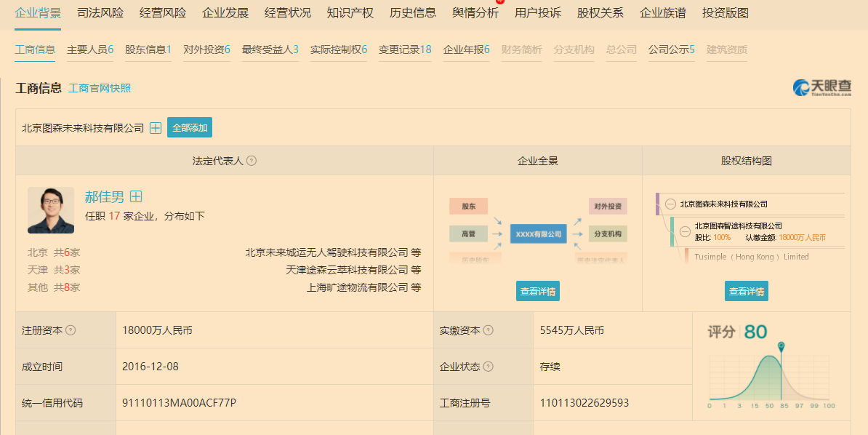Open the 工商官网快照 link
The width and height of the screenshot is (868, 435).
coord(100,88)
